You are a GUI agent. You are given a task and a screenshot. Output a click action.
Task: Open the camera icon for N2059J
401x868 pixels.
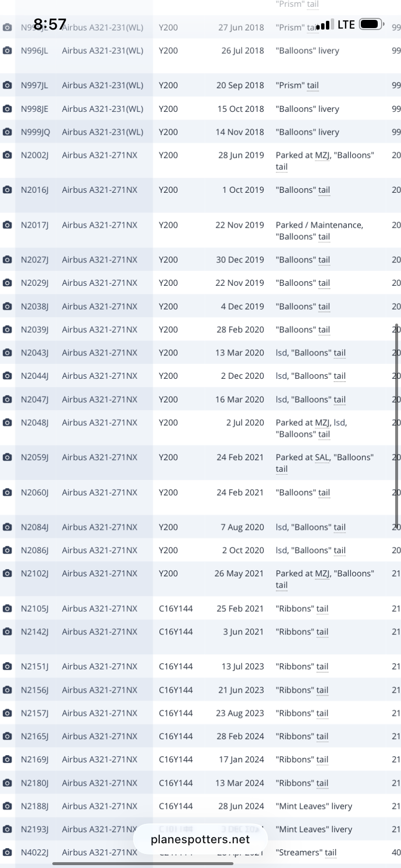pos(7,457)
